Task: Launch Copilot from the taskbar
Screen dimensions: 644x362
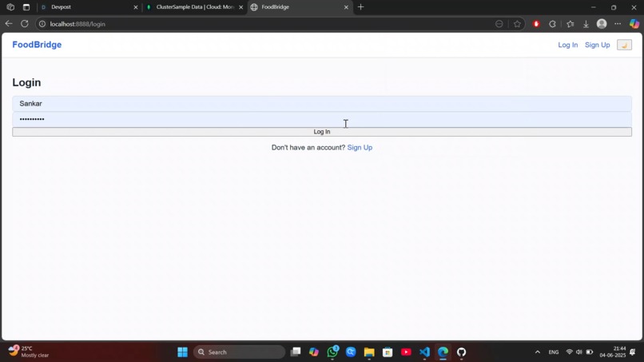Action: pos(314,352)
